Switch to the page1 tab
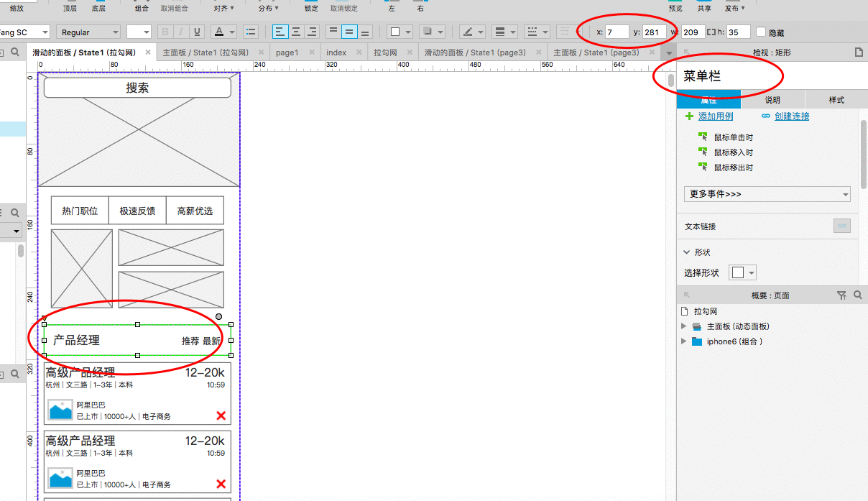The height and width of the screenshot is (501, 868). [x=287, y=52]
